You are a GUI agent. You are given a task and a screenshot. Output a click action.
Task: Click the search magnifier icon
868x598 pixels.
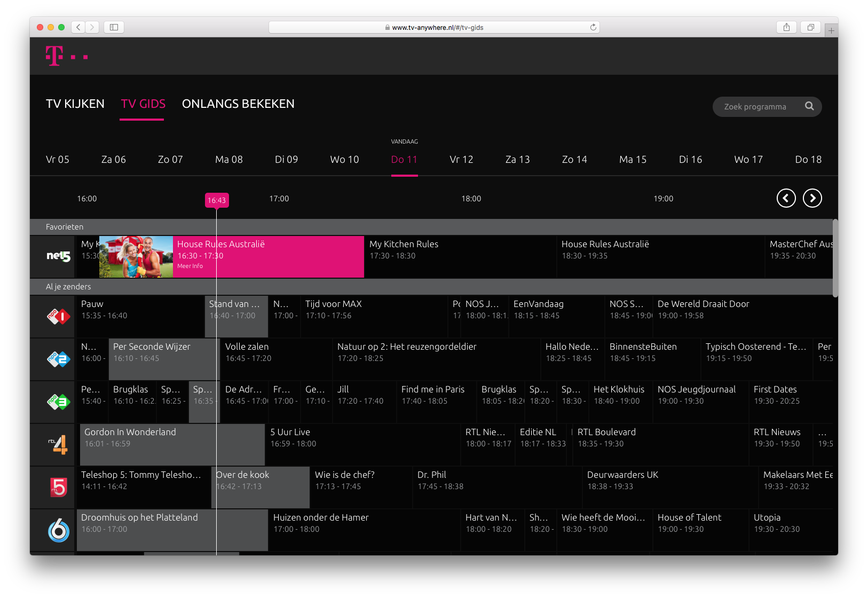[809, 106]
